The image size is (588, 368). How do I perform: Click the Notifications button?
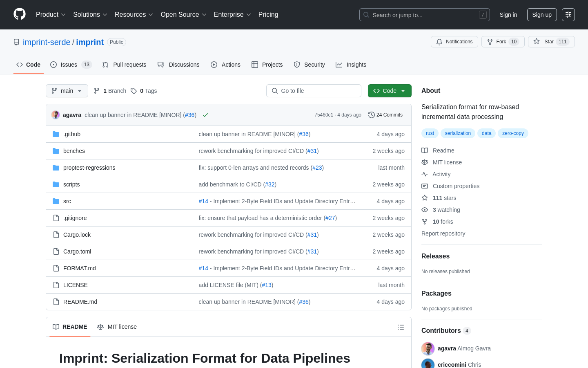tap(454, 42)
